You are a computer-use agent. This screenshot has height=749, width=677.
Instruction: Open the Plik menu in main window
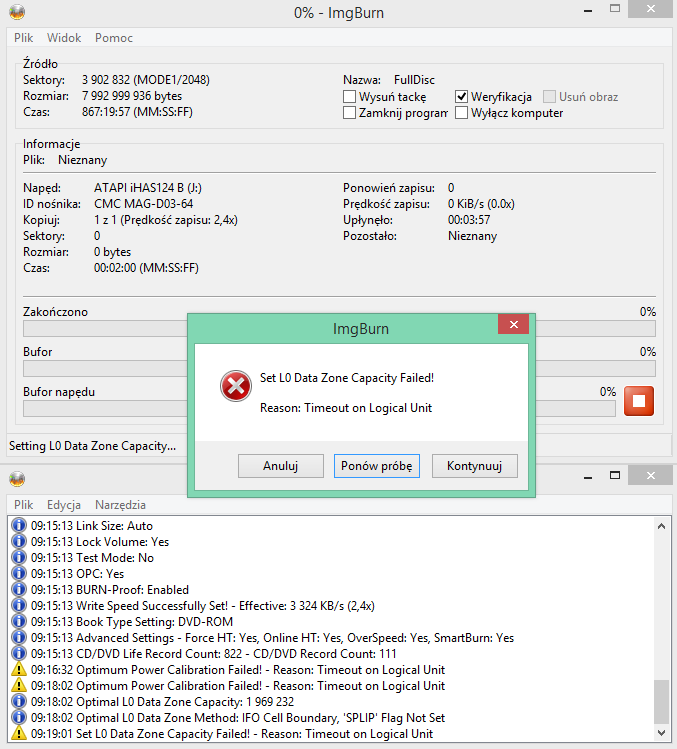(x=23, y=38)
